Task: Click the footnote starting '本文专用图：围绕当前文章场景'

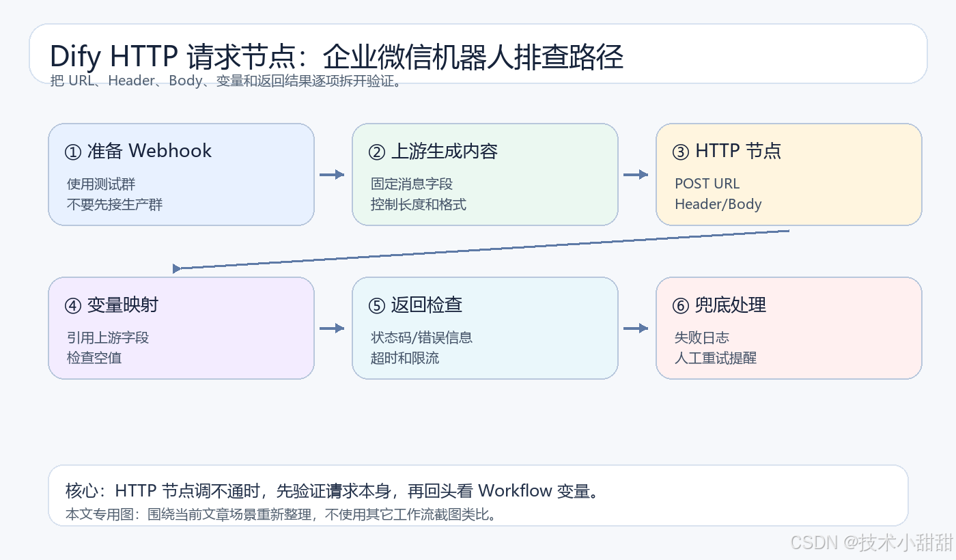Action: point(281,514)
